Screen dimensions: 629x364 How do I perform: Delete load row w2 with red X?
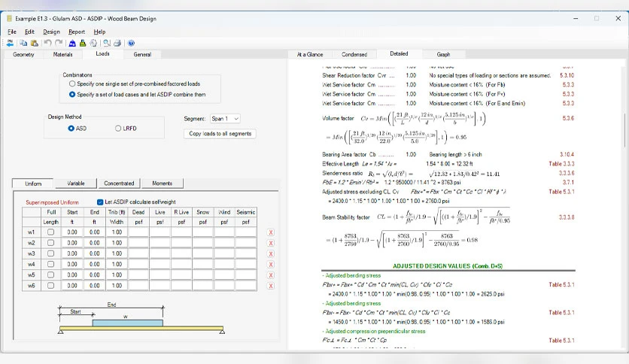pyautogui.click(x=271, y=244)
